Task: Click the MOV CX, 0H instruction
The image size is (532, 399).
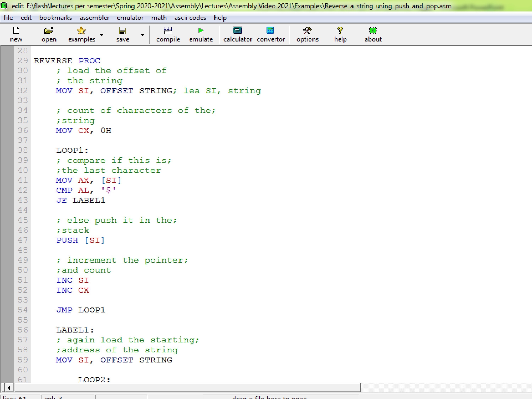Action: (84, 130)
